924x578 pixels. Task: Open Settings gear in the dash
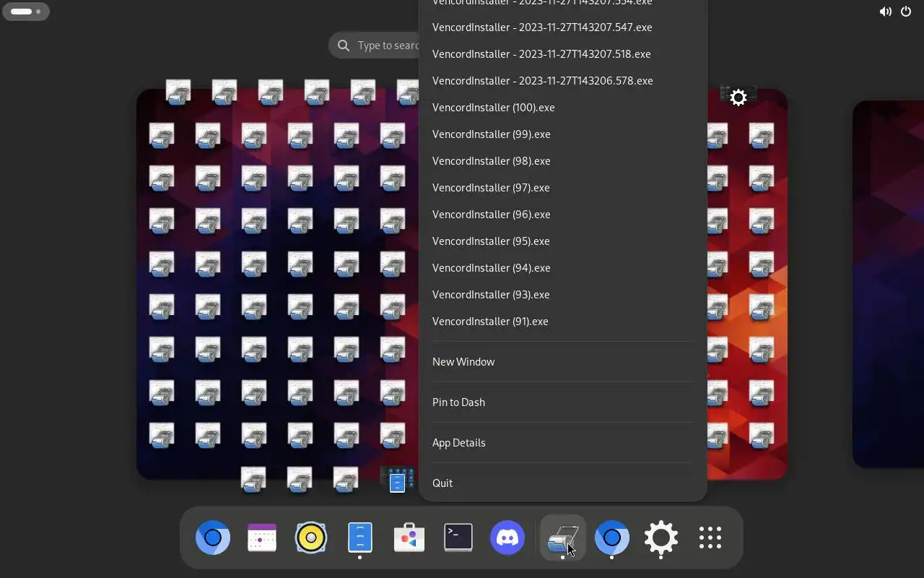click(661, 538)
